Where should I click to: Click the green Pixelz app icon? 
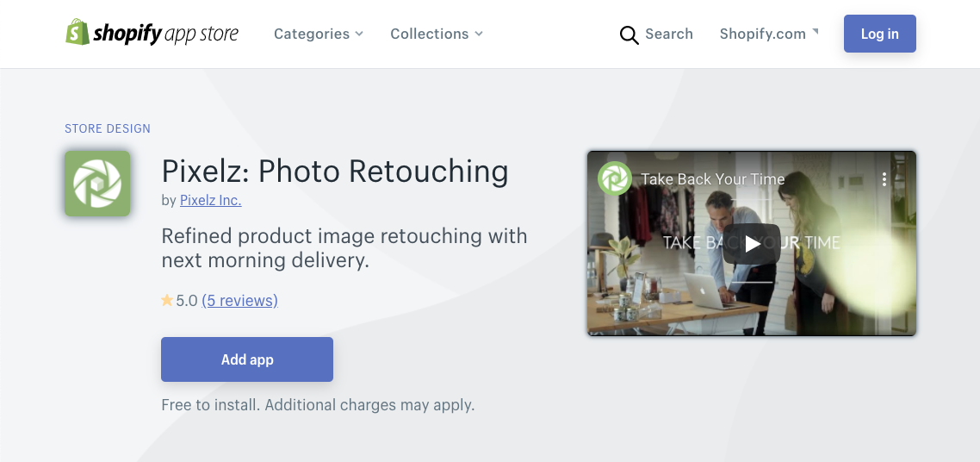tap(97, 184)
